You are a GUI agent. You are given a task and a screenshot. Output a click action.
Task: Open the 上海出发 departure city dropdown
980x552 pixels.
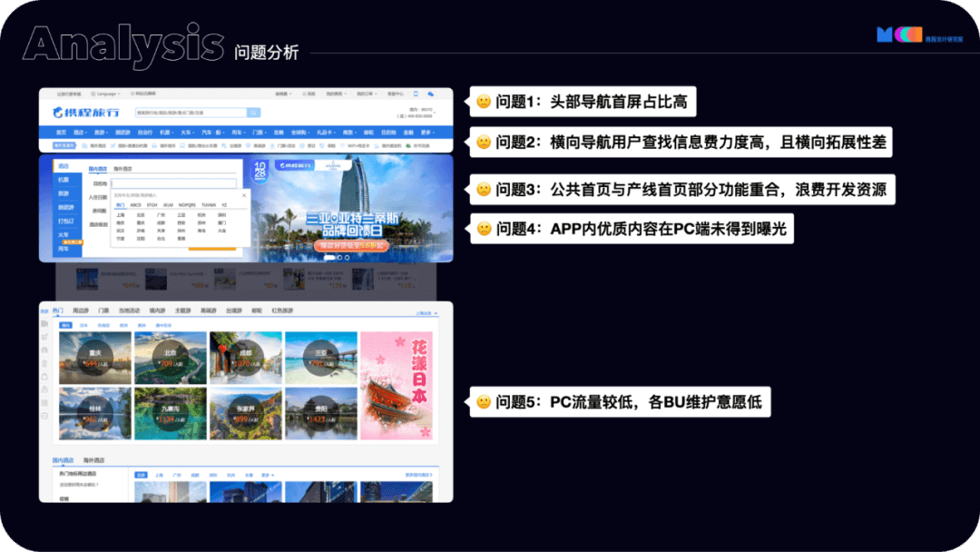click(x=426, y=313)
